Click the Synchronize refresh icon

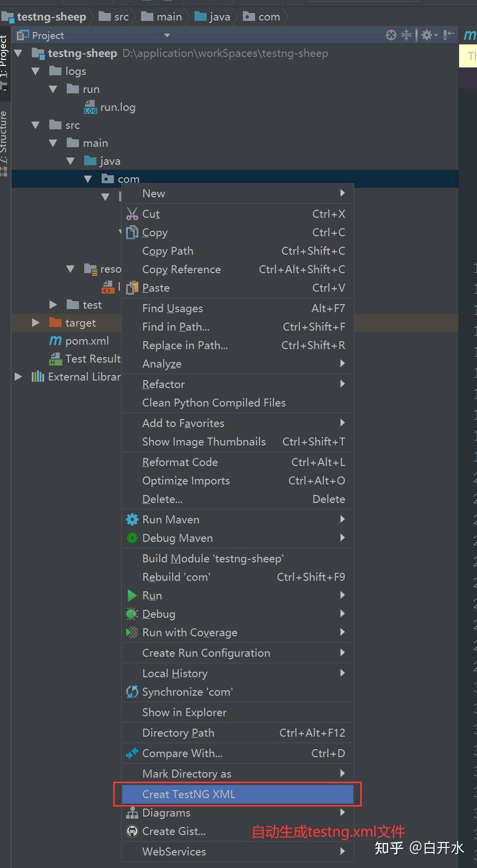(132, 692)
